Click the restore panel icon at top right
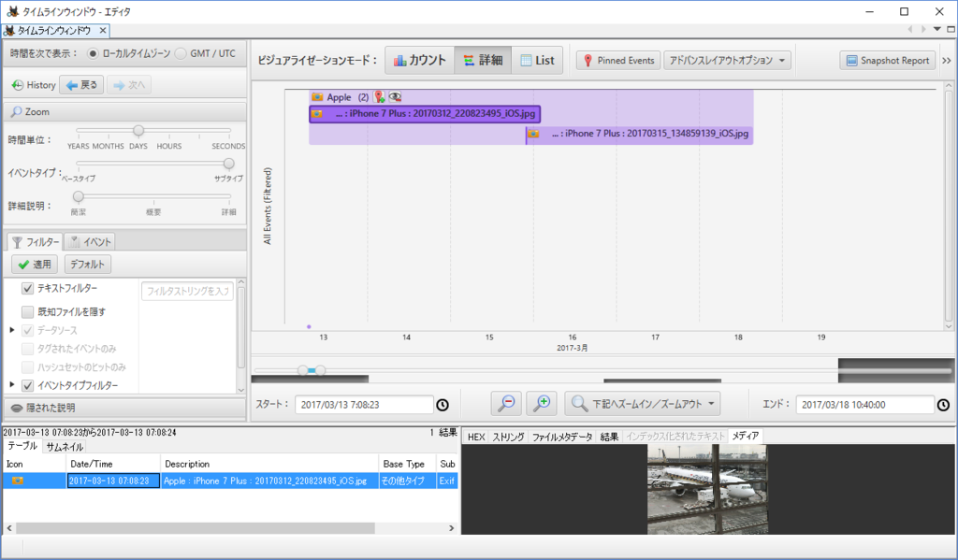Image resolution: width=958 pixels, height=560 pixels. point(951,29)
